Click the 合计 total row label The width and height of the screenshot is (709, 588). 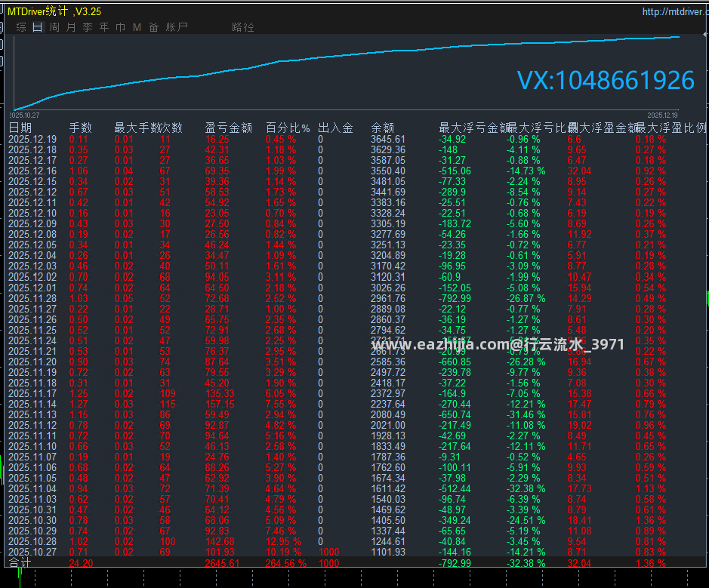point(20,562)
